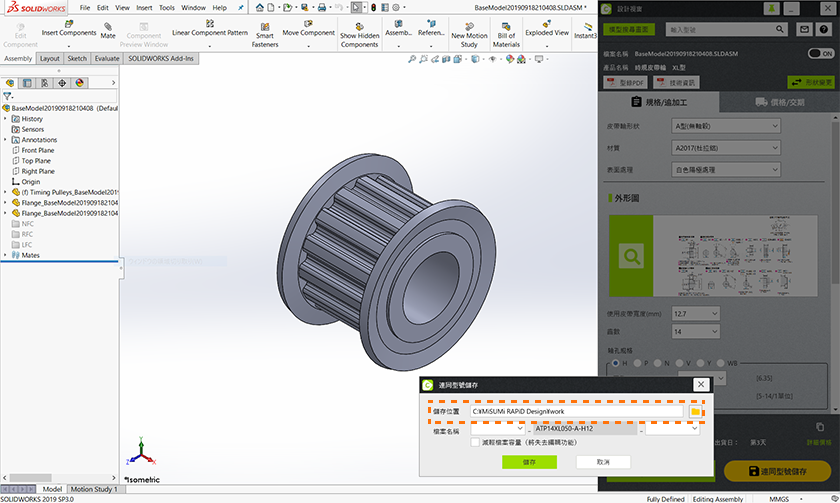Click the green 儲存 save button
Viewport: 840px width, 503px height.
click(x=529, y=462)
